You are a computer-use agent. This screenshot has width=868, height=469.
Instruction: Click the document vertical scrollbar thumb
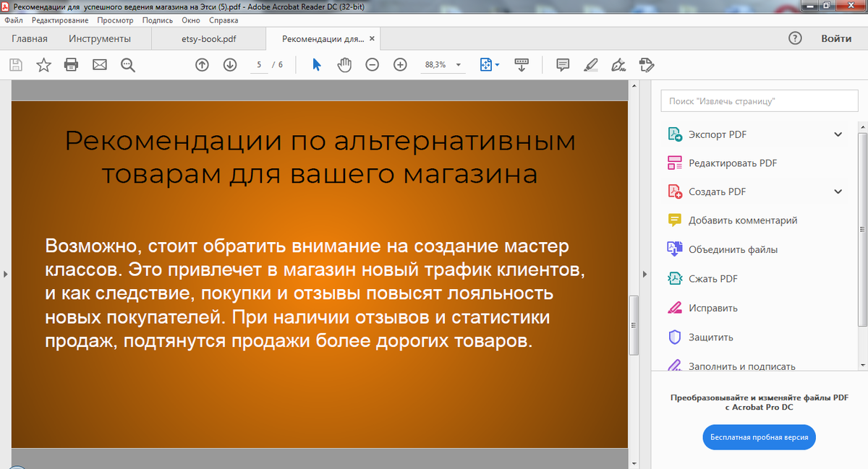click(634, 325)
